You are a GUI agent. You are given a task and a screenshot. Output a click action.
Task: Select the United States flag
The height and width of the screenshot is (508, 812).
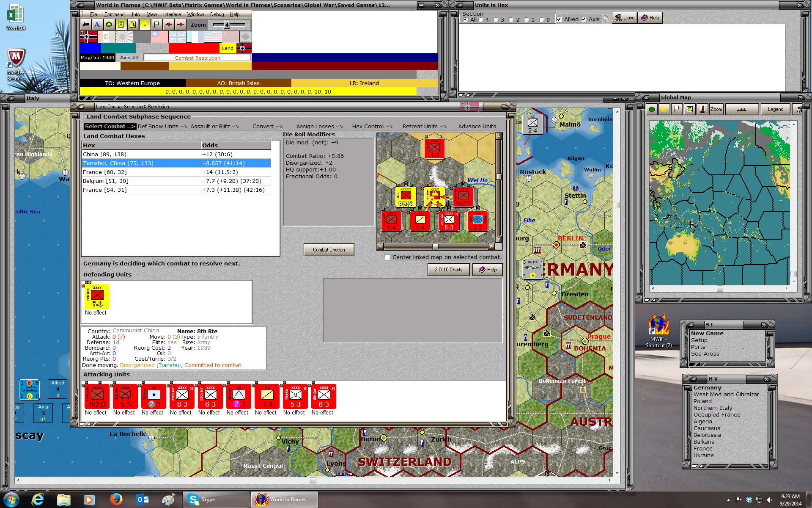(x=213, y=37)
